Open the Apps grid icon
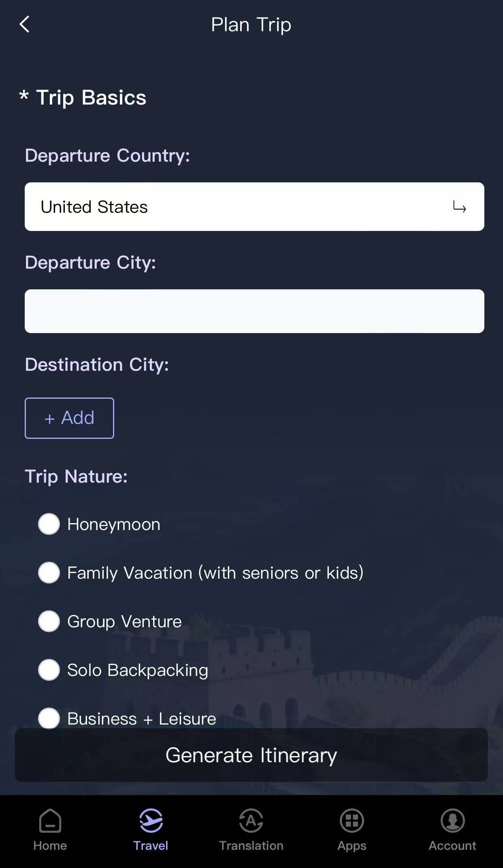Viewport: 503px width, 868px height. (352, 820)
